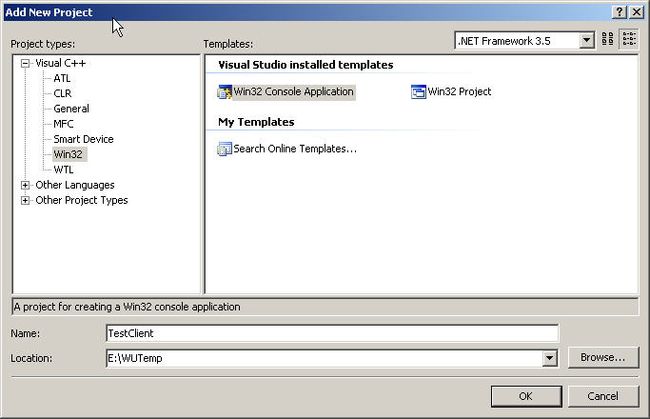The image size is (650, 419).
Task: Open the .NET Framework version dropdown
Action: [x=586, y=41]
